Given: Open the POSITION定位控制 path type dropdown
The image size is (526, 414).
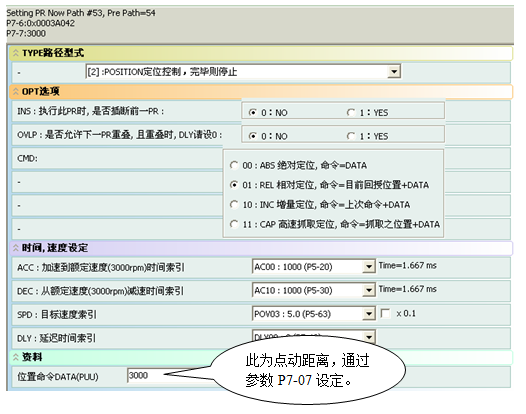Looking at the screenshot, I should 394,71.
